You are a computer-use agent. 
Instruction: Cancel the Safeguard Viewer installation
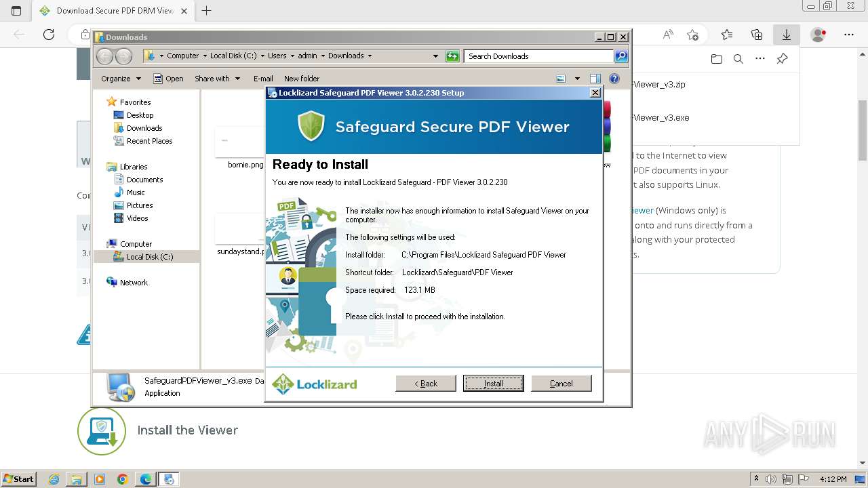pos(561,384)
